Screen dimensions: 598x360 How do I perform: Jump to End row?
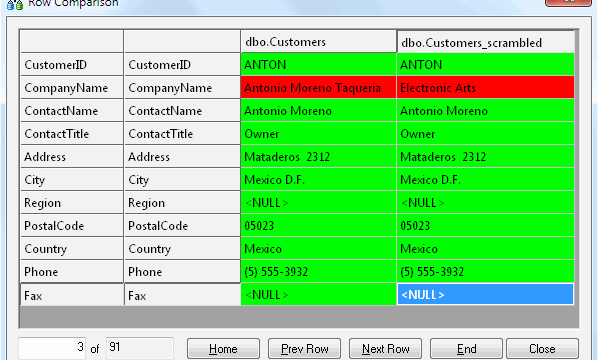click(x=466, y=349)
